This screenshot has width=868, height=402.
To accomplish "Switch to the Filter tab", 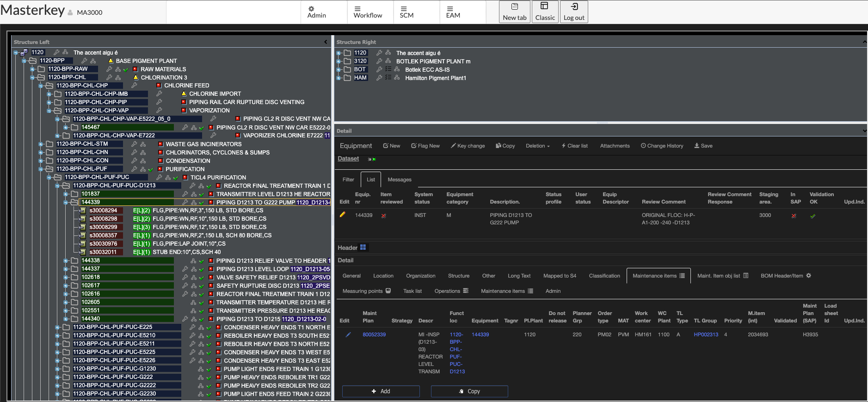I will [x=348, y=179].
